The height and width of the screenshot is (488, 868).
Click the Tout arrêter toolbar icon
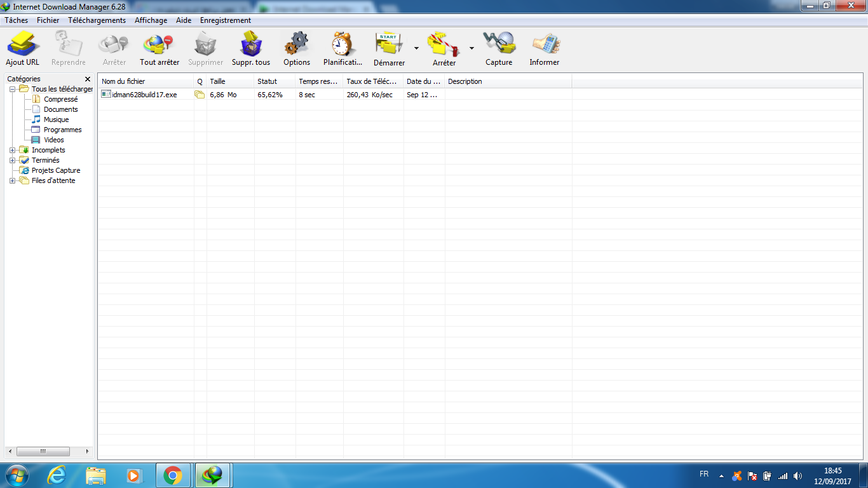coord(159,44)
